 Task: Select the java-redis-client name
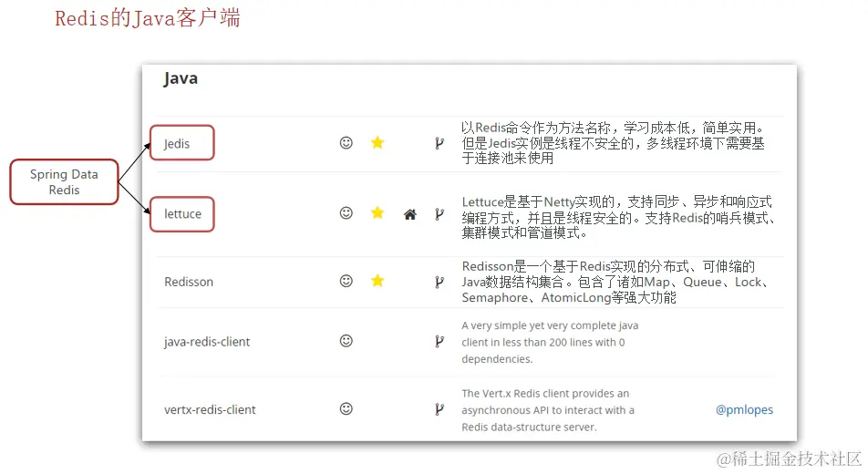tap(207, 342)
